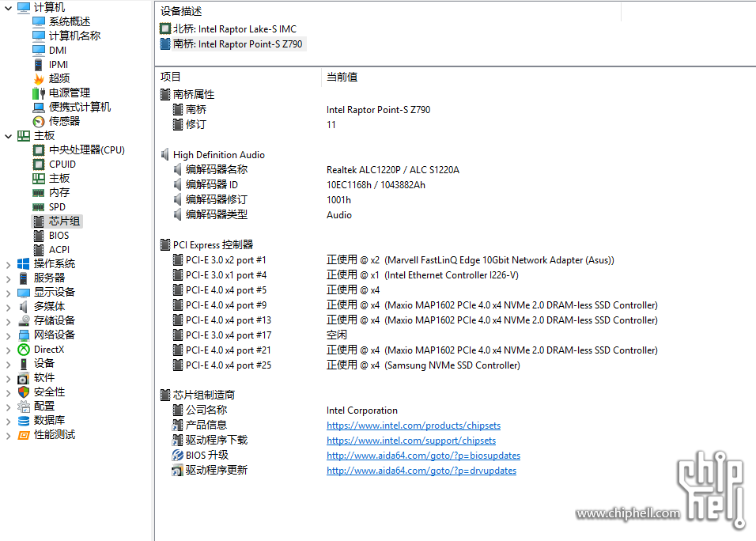Open the biosupdates aida64 link

pyautogui.click(x=423, y=456)
